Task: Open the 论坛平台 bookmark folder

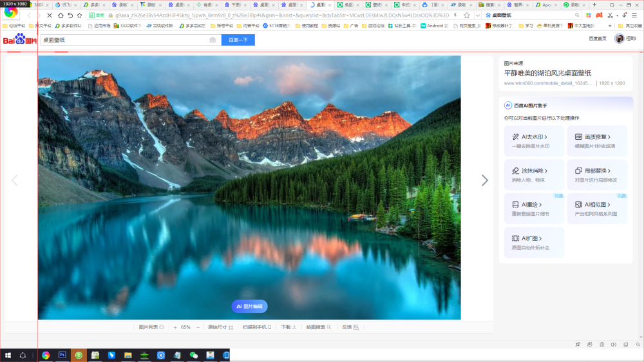Action: (14, 26)
